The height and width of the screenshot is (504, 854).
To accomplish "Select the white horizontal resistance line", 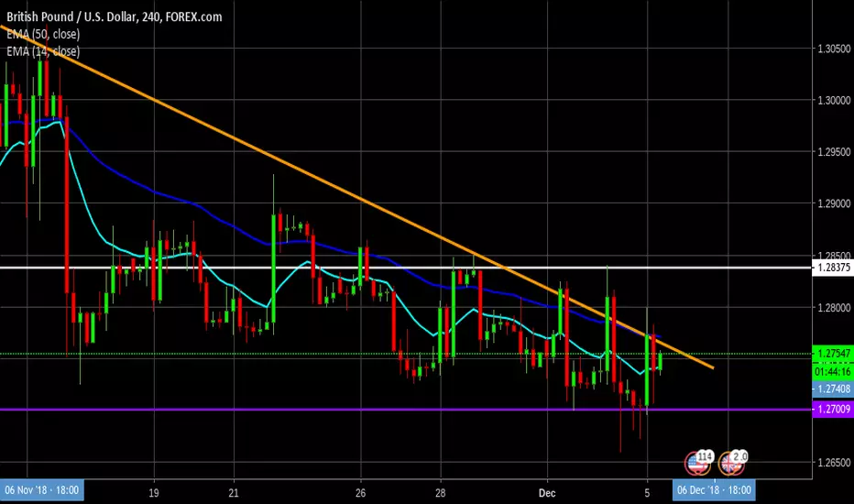I will click(x=406, y=268).
